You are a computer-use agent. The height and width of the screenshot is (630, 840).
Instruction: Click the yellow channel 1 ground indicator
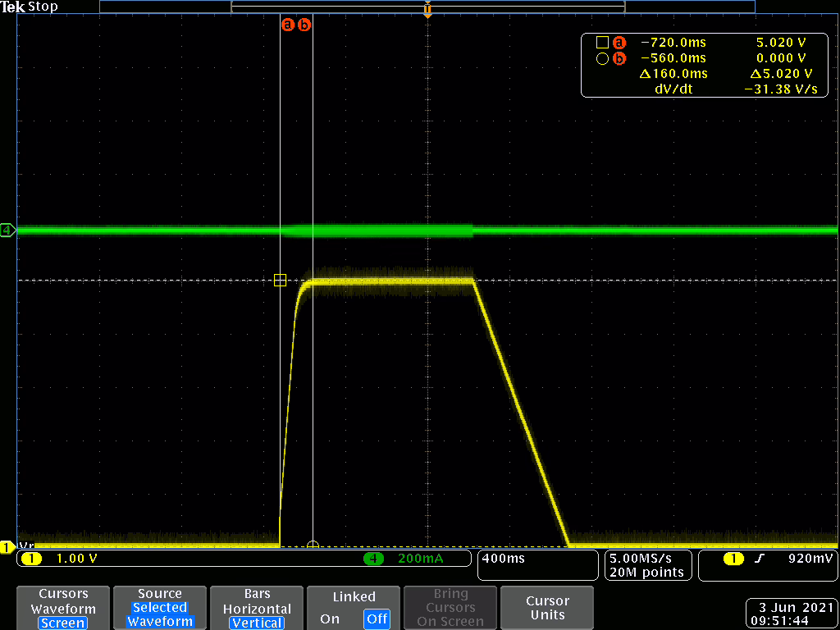[7, 546]
